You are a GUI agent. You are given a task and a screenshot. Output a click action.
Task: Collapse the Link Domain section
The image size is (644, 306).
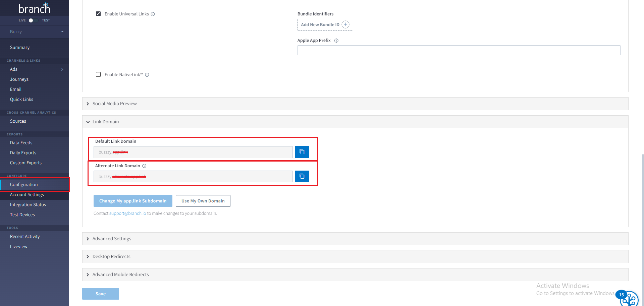coord(105,122)
